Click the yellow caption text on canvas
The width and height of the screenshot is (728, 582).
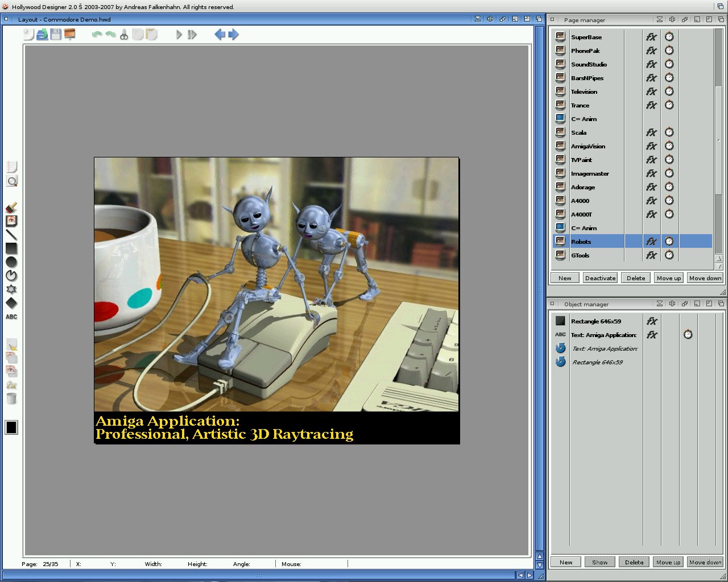click(x=224, y=428)
